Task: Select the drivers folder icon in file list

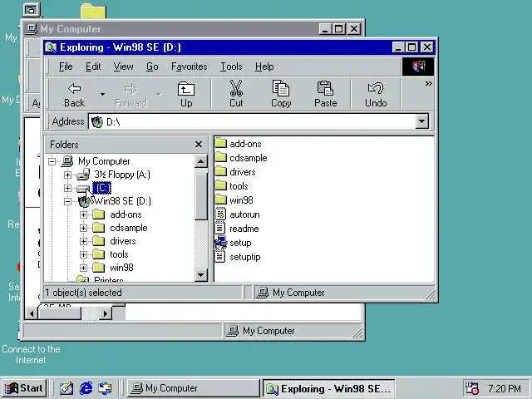Action: click(x=221, y=171)
